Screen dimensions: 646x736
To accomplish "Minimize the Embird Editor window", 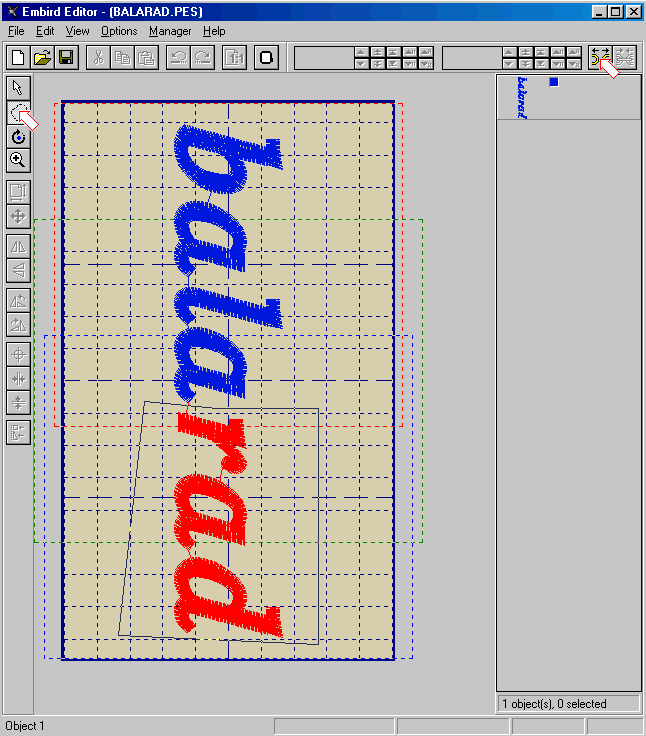I will point(599,12).
